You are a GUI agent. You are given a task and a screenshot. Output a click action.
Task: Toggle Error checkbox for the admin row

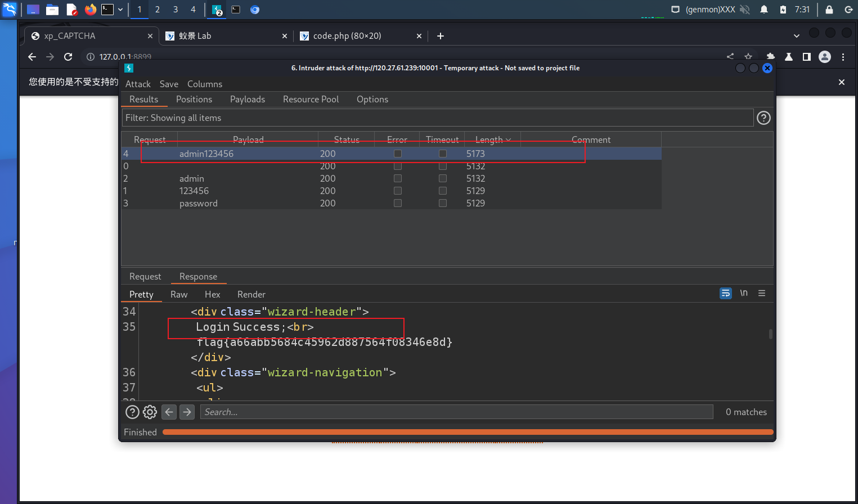(x=398, y=178)
